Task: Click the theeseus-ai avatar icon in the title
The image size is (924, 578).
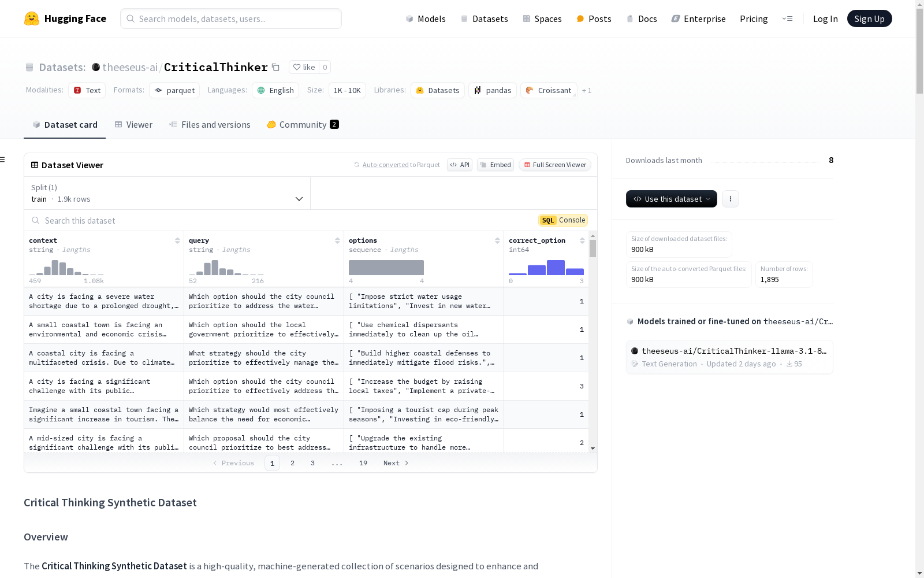Action: pyautogui.click(x=96, y=67)
